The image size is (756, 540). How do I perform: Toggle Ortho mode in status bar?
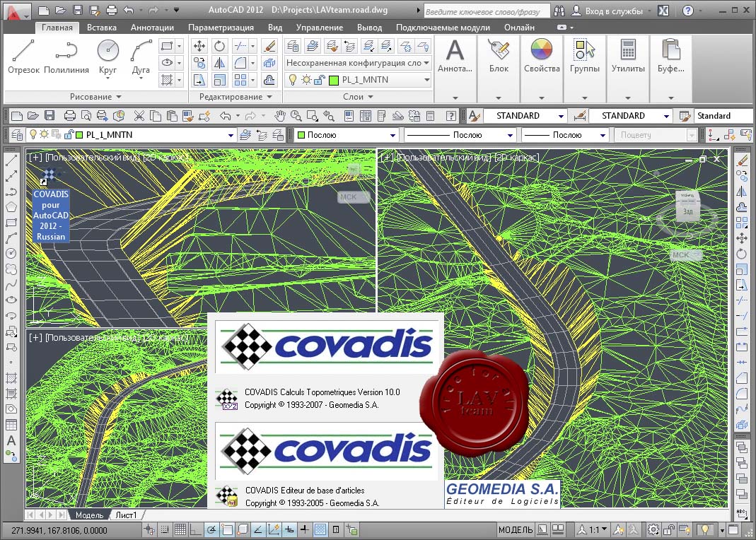195,530
